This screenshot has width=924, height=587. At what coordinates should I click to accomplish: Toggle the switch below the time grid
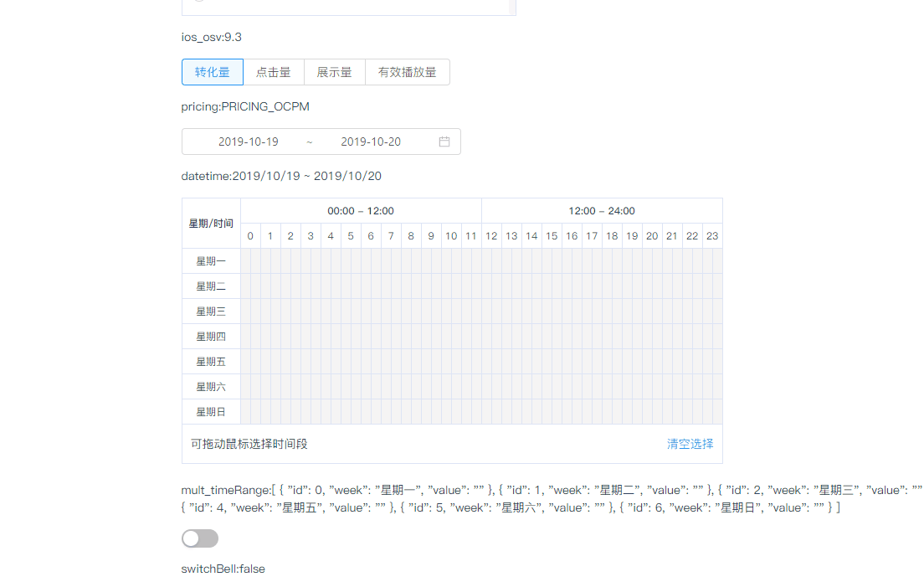199,538
